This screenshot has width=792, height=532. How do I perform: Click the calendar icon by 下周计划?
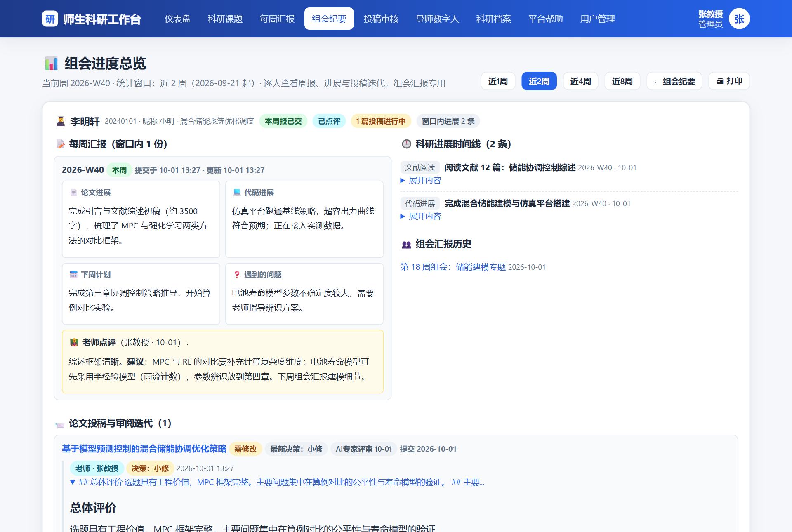click(73, 275)
